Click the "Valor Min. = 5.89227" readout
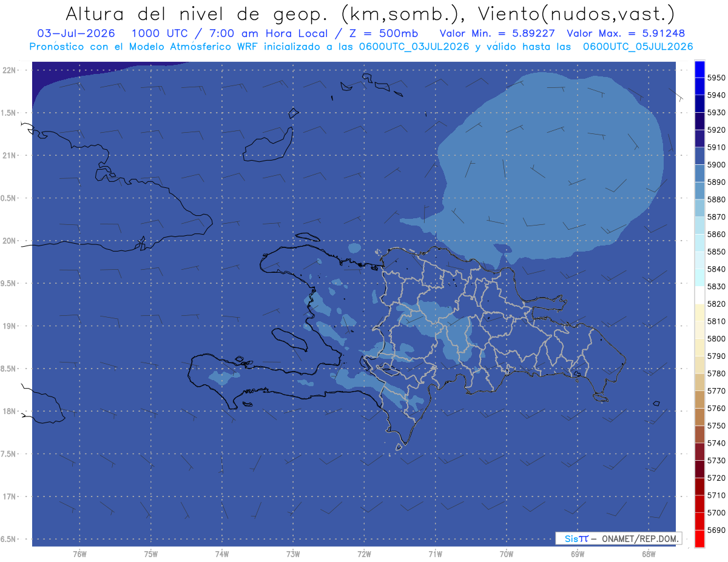 [497, 33]
